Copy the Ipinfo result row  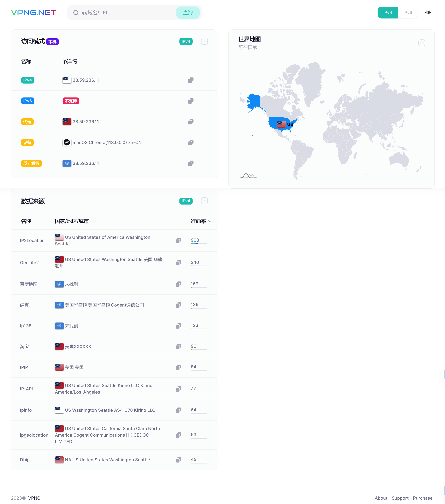(178, 410)
